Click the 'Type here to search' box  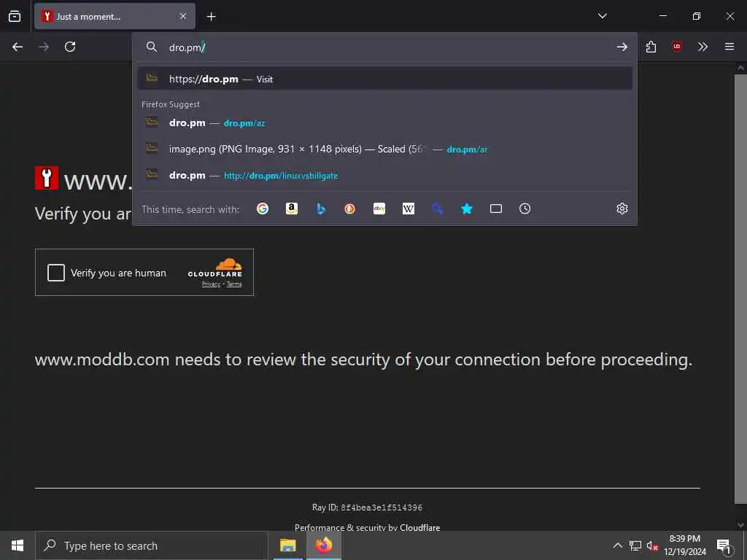[152, 545]
